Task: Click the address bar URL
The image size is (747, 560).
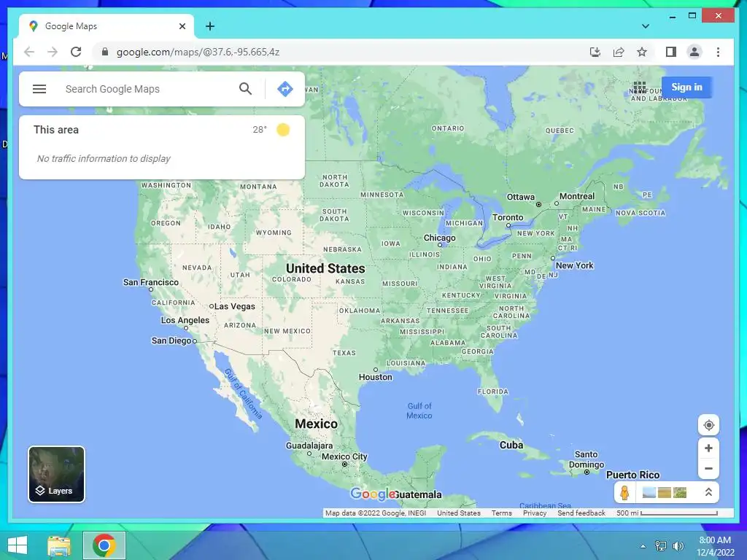Action: 198,52
